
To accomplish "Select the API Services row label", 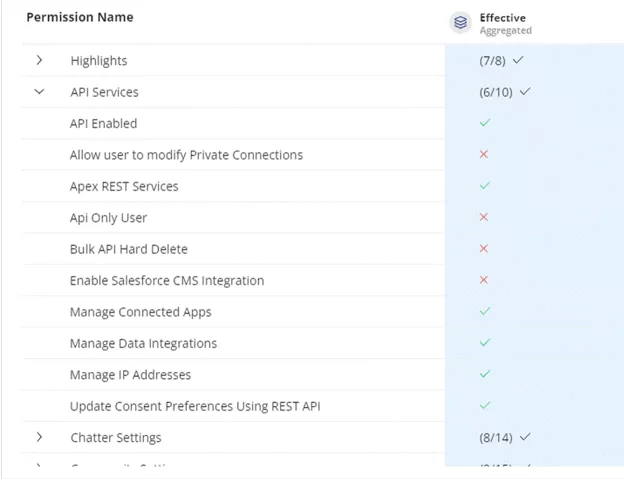I will tap(104, 92).
